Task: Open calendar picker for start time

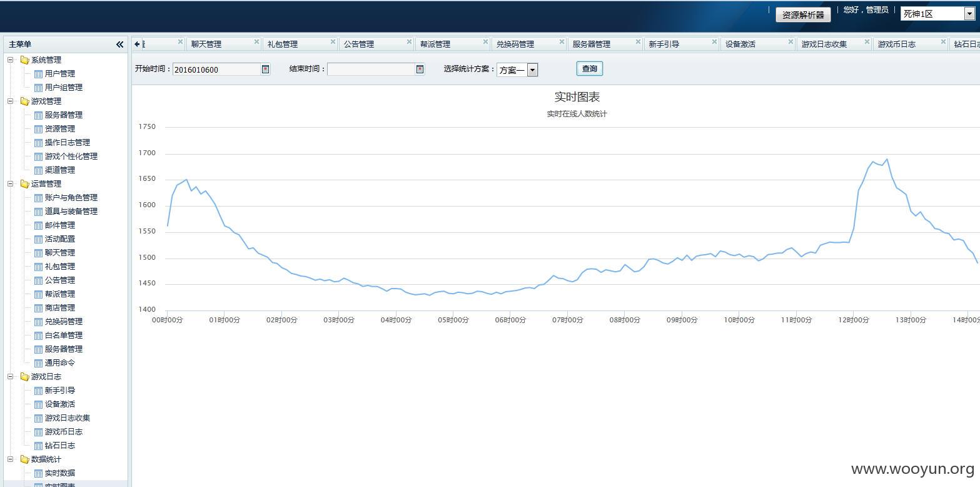Action: point(265,69)
